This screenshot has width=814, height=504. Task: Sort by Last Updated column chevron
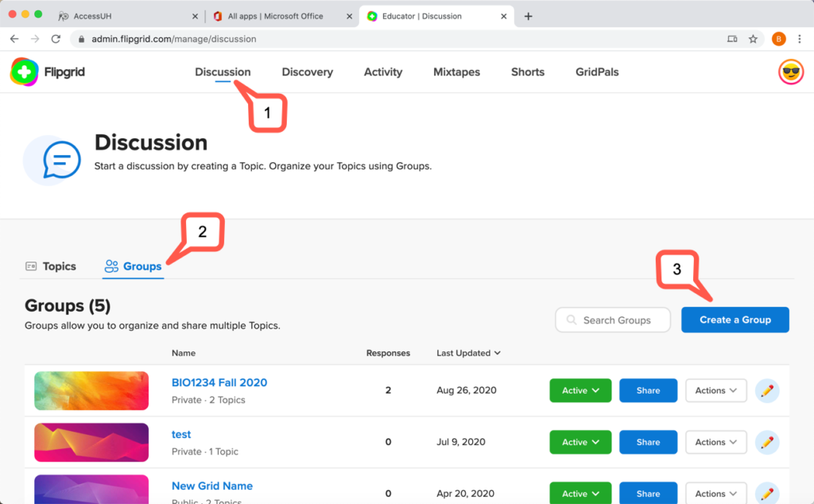(498, 353)
